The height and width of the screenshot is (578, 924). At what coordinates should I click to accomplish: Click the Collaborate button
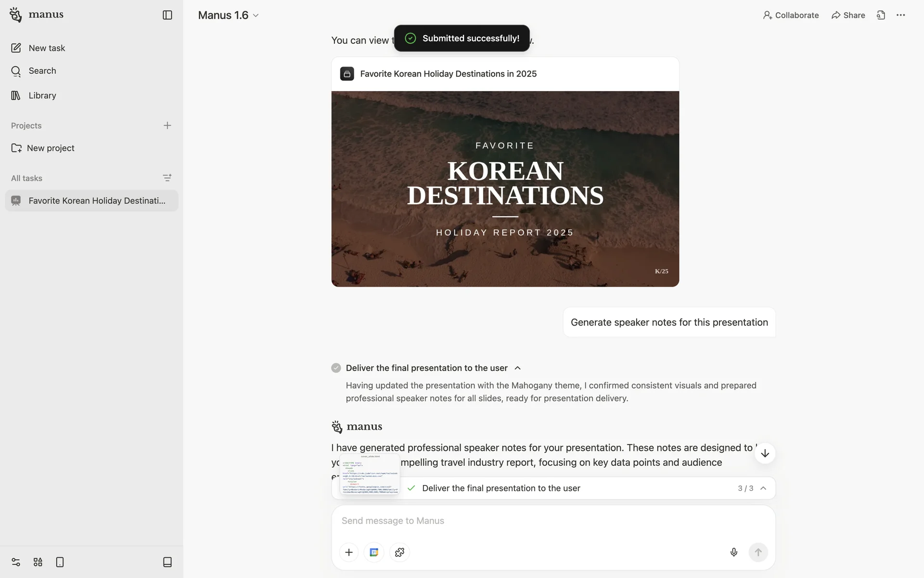(x=791, y=15)
